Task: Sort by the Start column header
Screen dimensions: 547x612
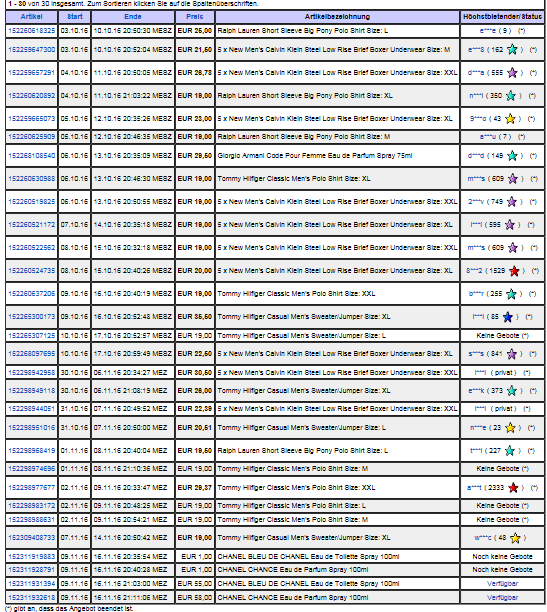Action: [75, 17]
